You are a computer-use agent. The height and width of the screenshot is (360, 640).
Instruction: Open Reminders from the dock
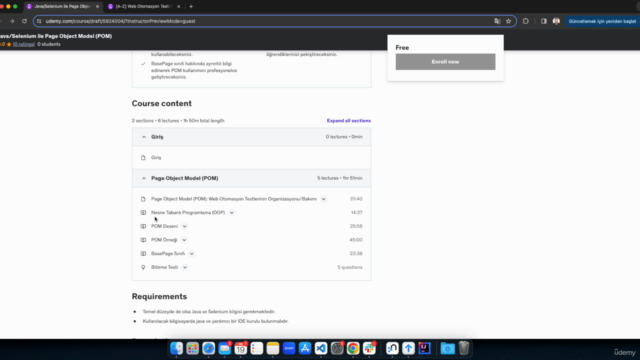(x=257, y=348)
